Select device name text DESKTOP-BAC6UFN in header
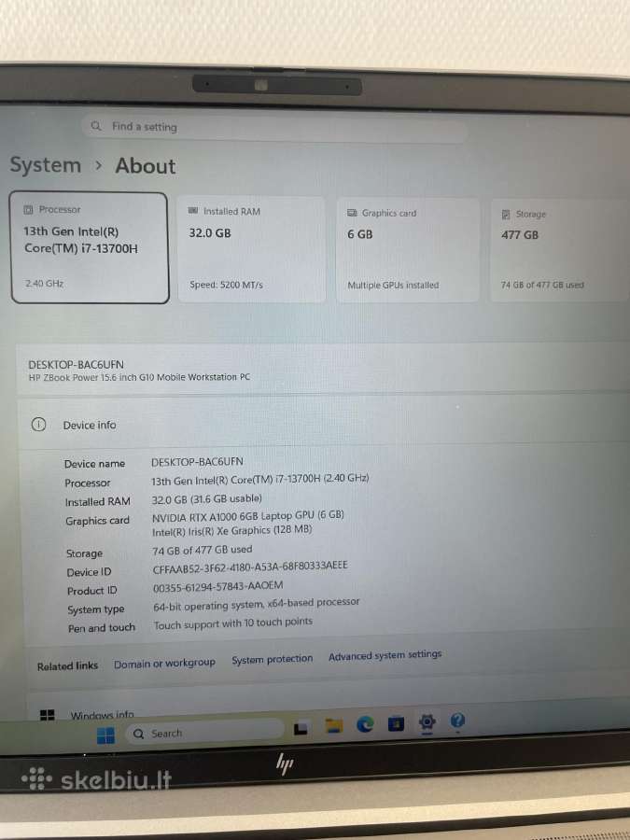The image size is (630, 840). pyautogui.click(x=77, y=364)
